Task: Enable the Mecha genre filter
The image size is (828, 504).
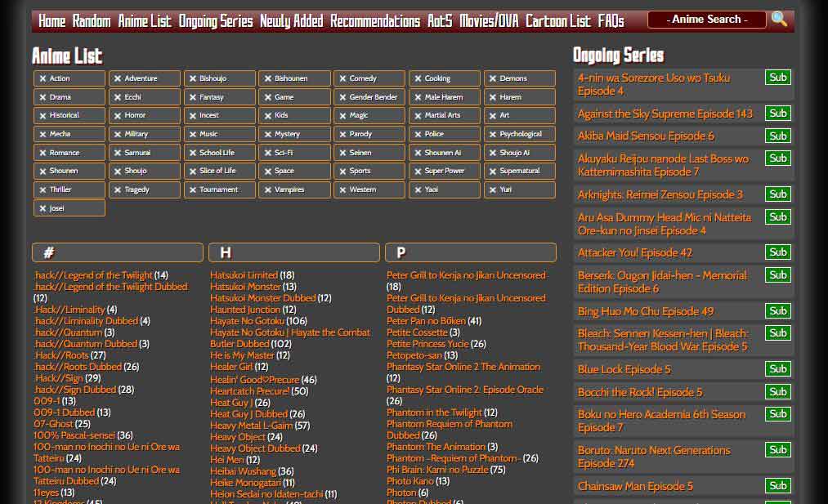Action: coord(69,134)
